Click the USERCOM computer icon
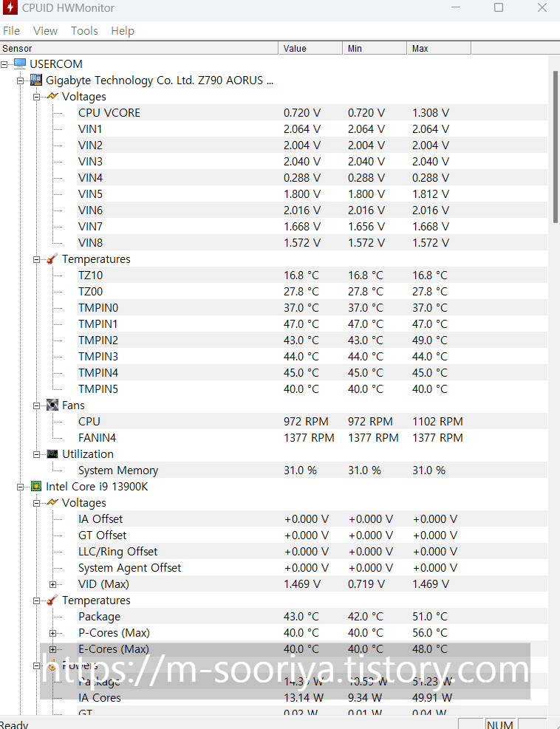The image size is (560, 729). coord(20,64)
